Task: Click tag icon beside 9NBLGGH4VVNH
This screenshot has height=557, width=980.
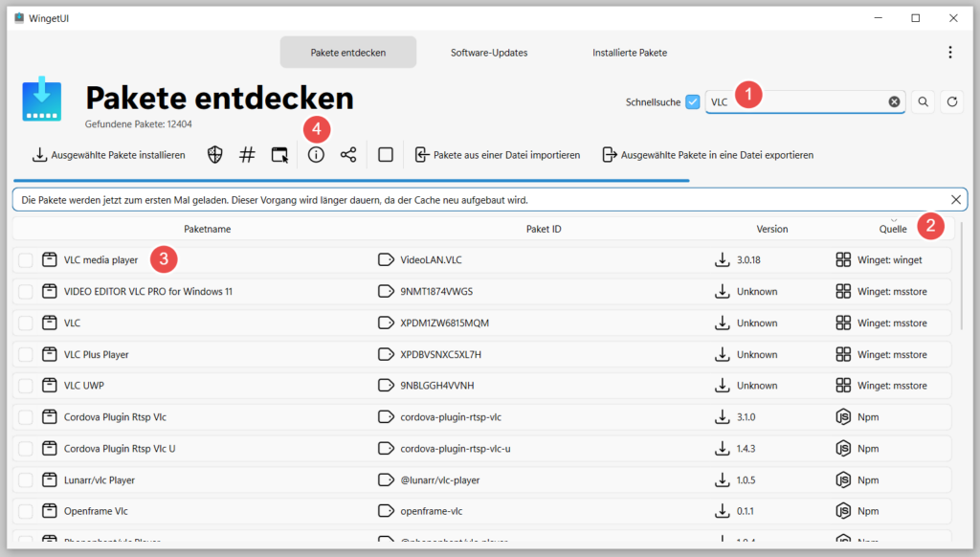Action: pos(387,385)
